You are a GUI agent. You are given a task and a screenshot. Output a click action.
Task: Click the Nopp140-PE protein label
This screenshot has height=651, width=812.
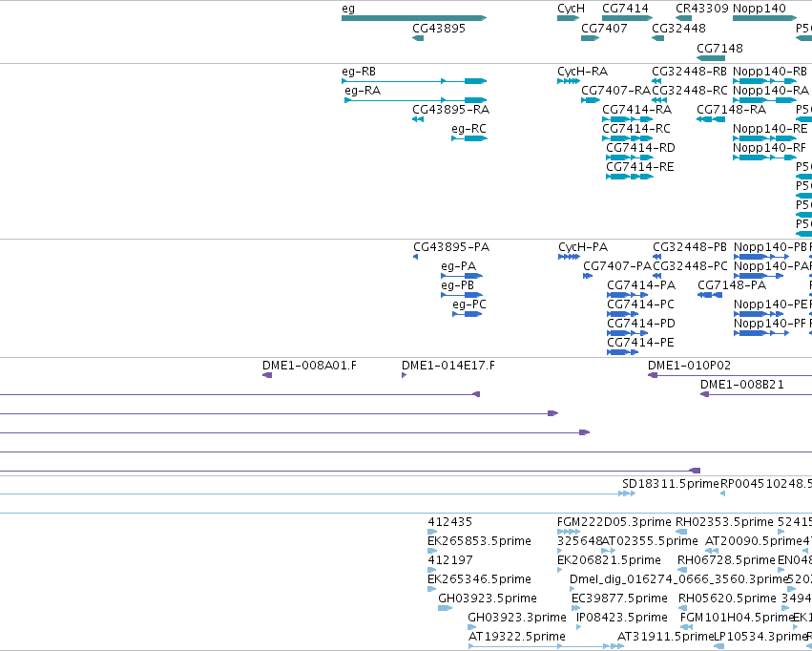point(771,304)
